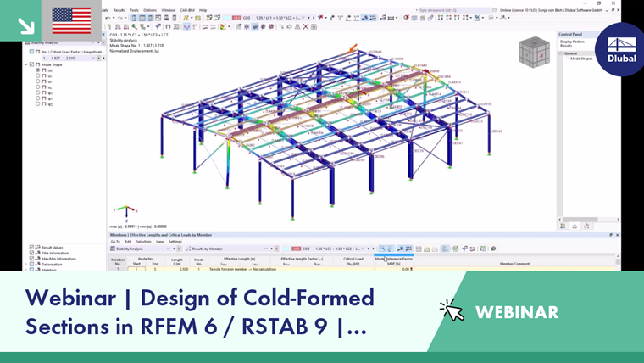Open the Stability Analysis dropdown in table toolbar
This screenshot has width=644, height=363.
pyautogui.click(x=168, y=249)
